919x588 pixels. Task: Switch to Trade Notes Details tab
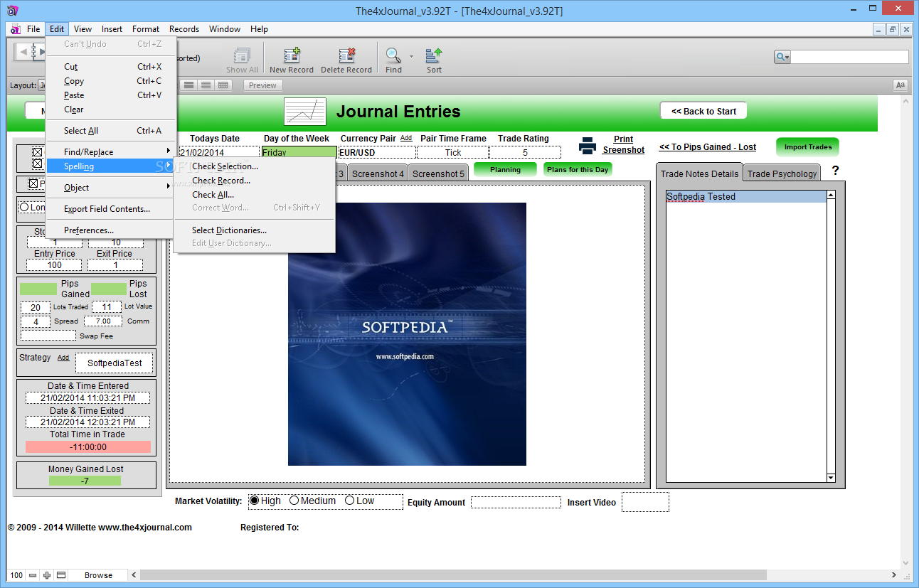[700, 173]
